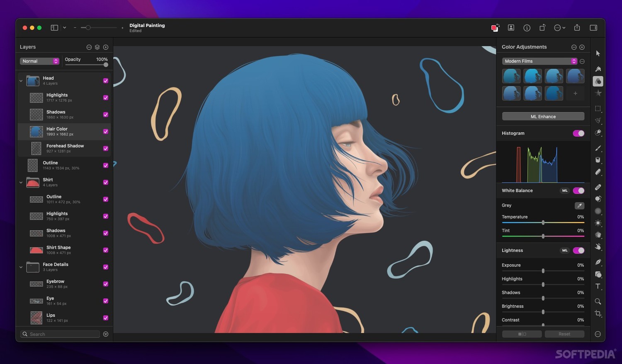Viewport: 622px width, 364px height.
Task: Click the layer Opacity slider
Action: point(86,65)
